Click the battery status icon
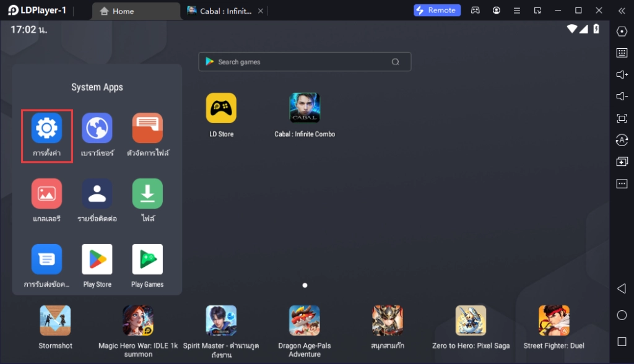The image size is (634, 364). click(x=596, y=28)
